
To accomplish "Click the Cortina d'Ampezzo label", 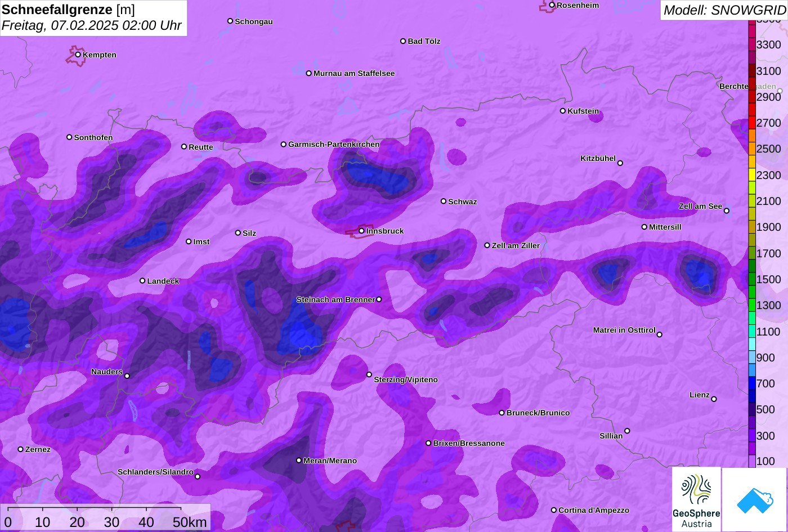I will [x=594, y=511].
